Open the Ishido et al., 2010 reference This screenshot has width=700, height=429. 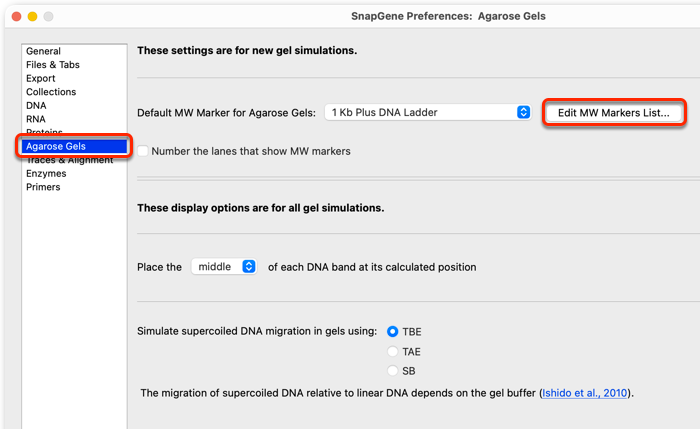[585, 393]
